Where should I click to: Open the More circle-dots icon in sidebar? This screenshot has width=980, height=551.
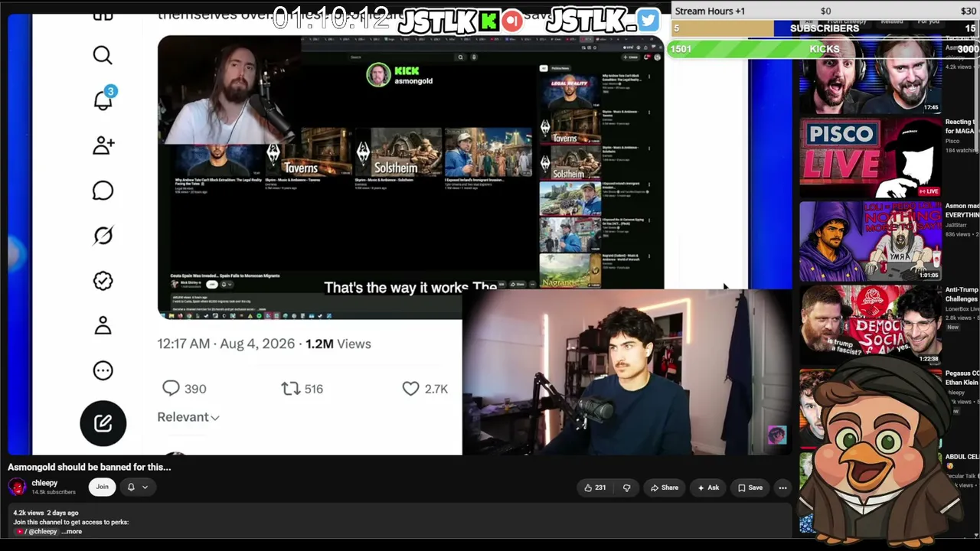(103, 371)
